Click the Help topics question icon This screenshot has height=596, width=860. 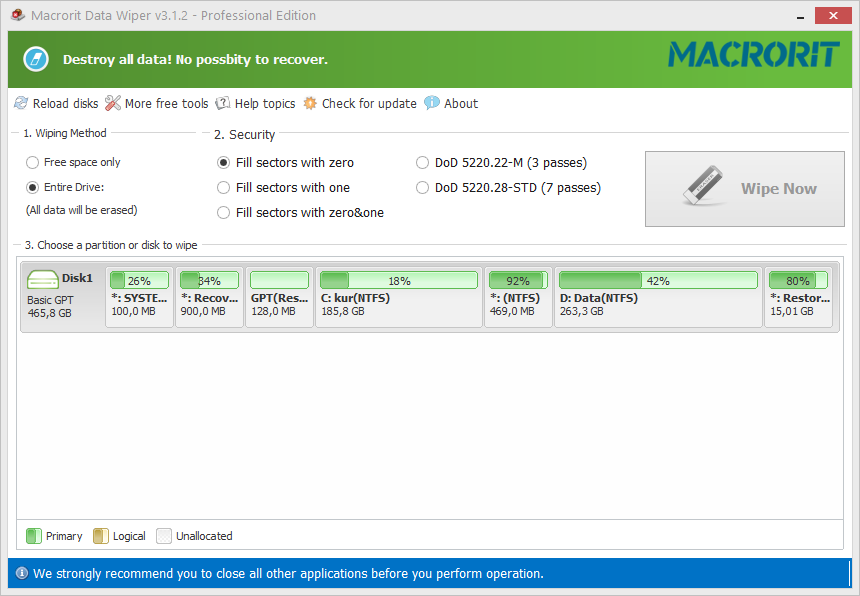click(222, 103)
